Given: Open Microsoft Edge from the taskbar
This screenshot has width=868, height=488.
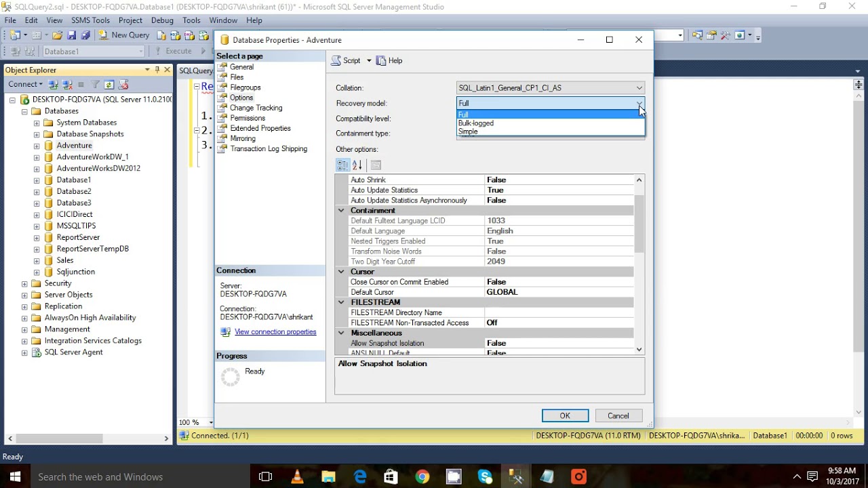Looking at the screenshot, I should [x=360, y=477].
